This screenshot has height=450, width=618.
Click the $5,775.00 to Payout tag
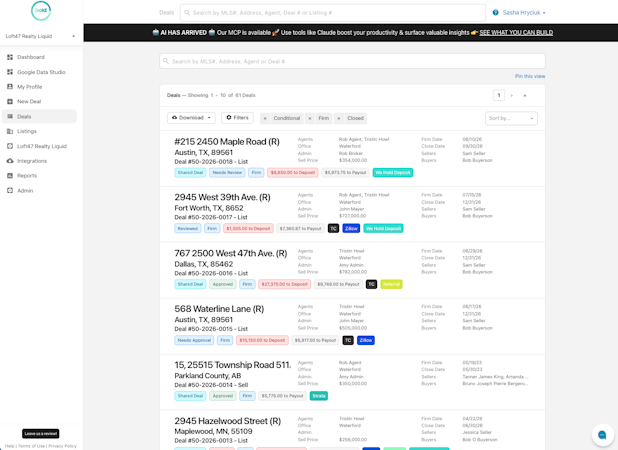(x=283, y=396)
